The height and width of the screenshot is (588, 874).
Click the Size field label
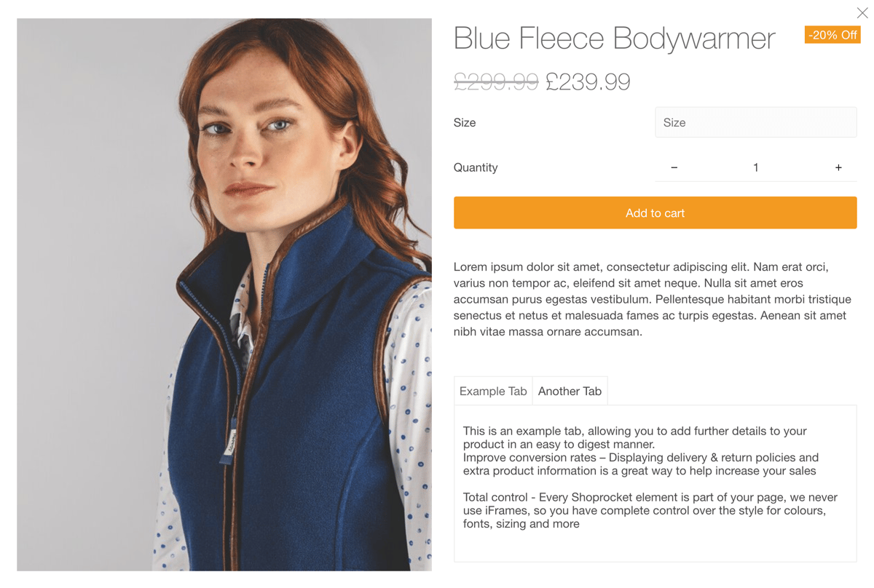[x=465, y=122]
